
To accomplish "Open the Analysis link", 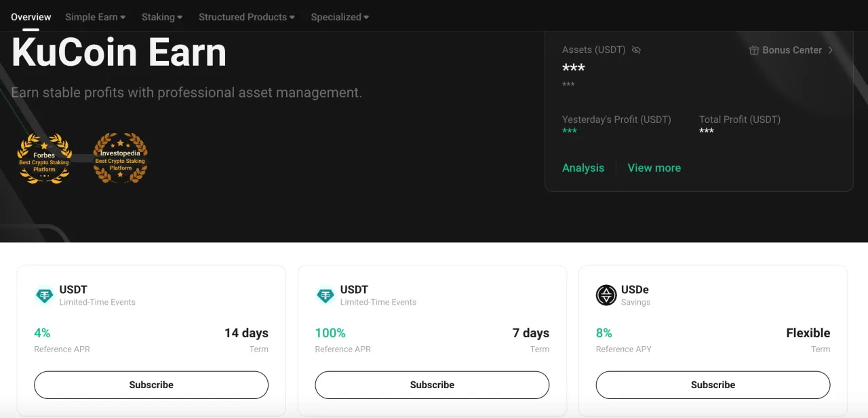I will pos(583,168).
